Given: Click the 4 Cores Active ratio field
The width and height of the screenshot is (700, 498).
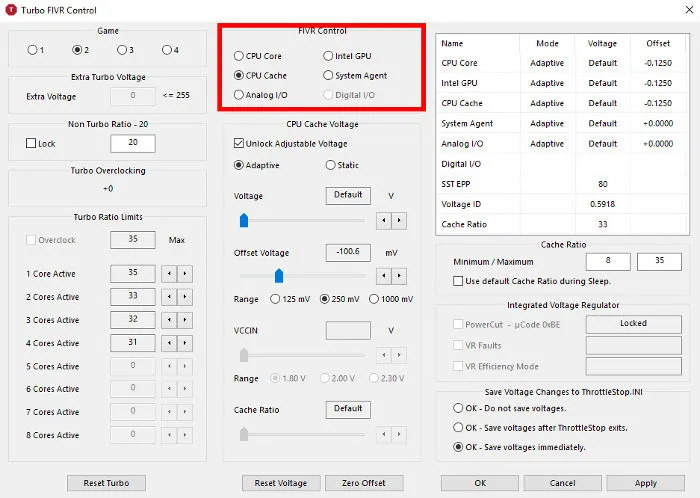Looking at the screenshot, I should click(133, 343).
